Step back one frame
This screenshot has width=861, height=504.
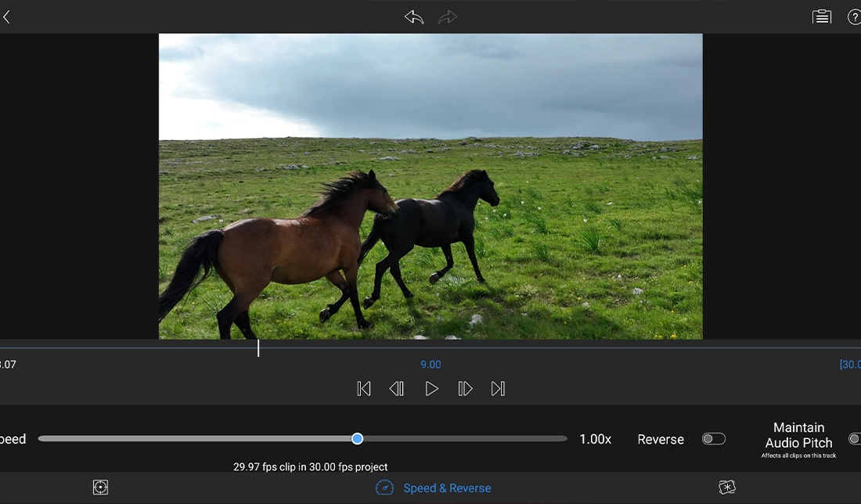tap(397, 389)
